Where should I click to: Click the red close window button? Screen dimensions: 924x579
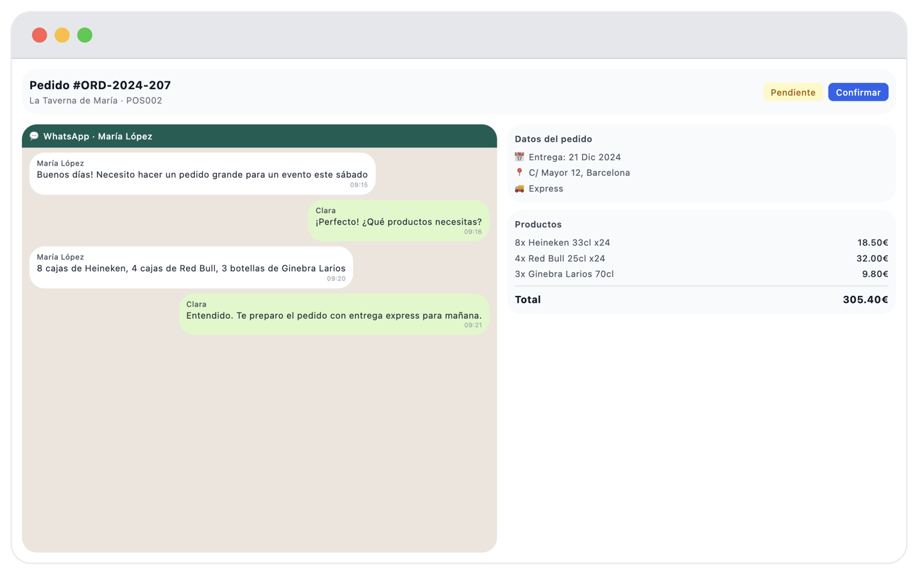pyautogui.click(x=40, y=35)
